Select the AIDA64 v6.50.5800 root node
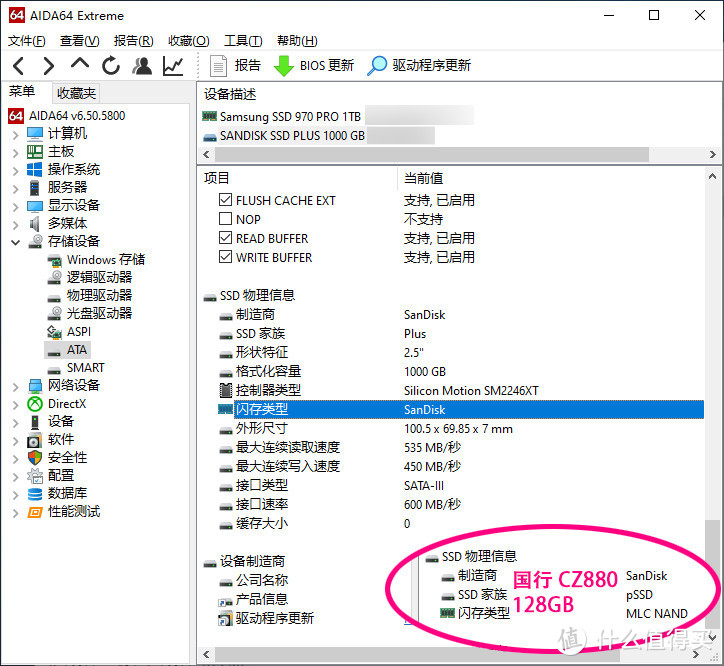 point(67,115)
